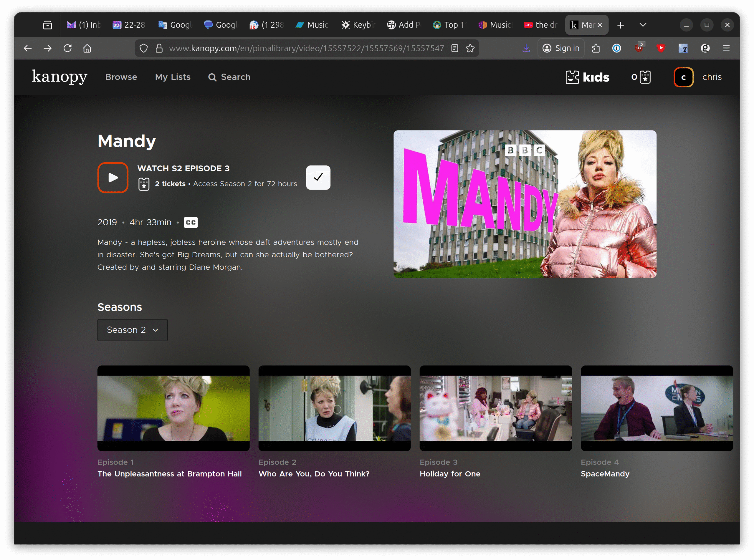Reload the page with the refresh icon
The height and width of the screenshot is (560, 754).
67,48
